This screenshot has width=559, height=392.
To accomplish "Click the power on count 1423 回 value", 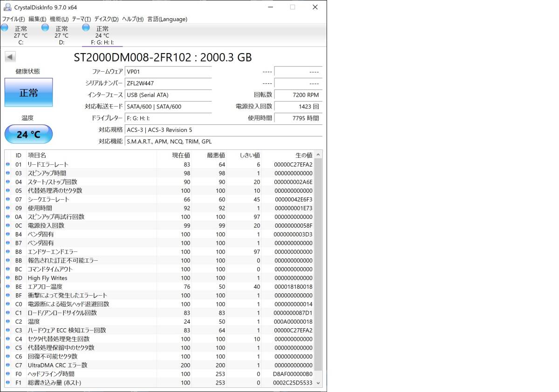I will coord(298,107).
